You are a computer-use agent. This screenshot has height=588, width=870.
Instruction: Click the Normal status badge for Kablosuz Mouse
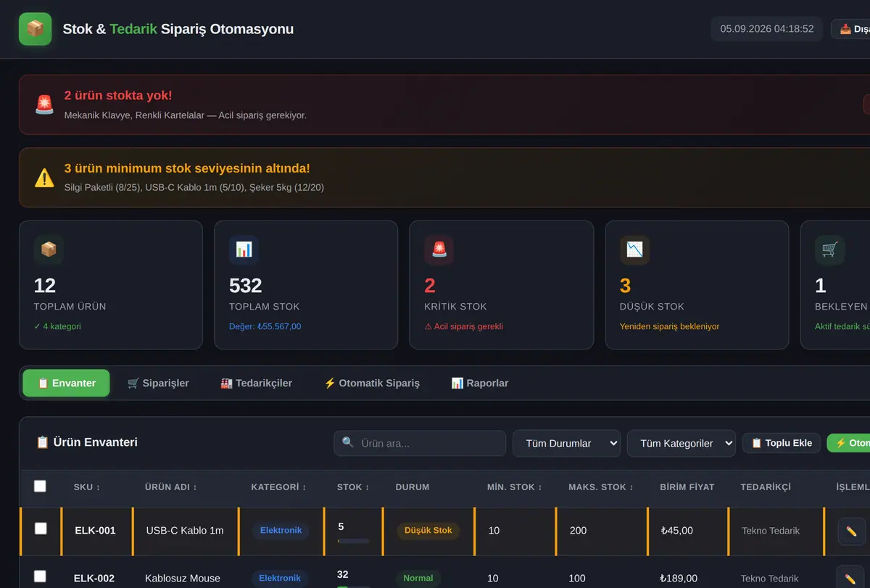point(418,579)
